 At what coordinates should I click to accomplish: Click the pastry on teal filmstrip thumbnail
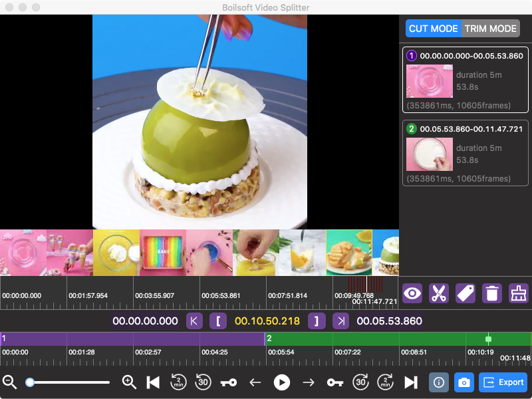349,253
